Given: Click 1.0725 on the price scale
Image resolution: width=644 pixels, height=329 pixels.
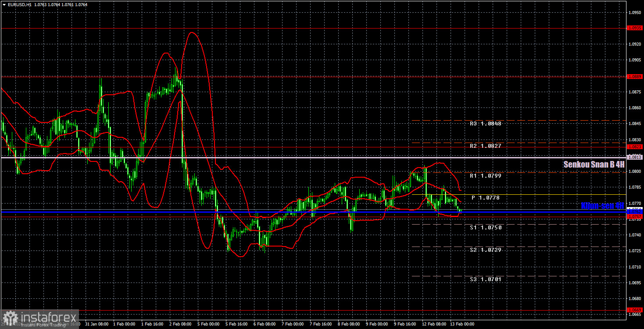Looking at the screenshot, I should [635, 251].
